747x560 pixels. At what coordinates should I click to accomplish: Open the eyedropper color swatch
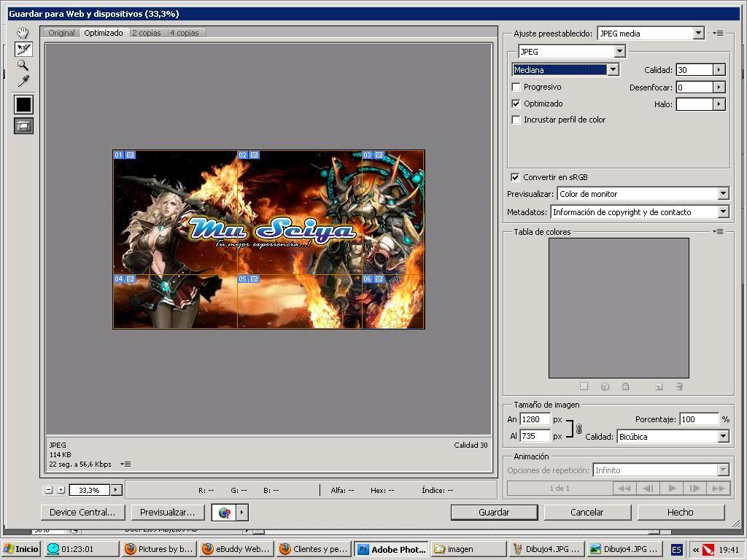click(23, 104)
